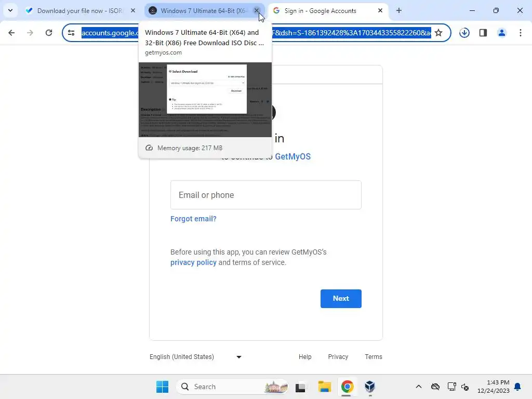Open the Task View taskbar icon
532x399 pixels.
tap(300, 387)
